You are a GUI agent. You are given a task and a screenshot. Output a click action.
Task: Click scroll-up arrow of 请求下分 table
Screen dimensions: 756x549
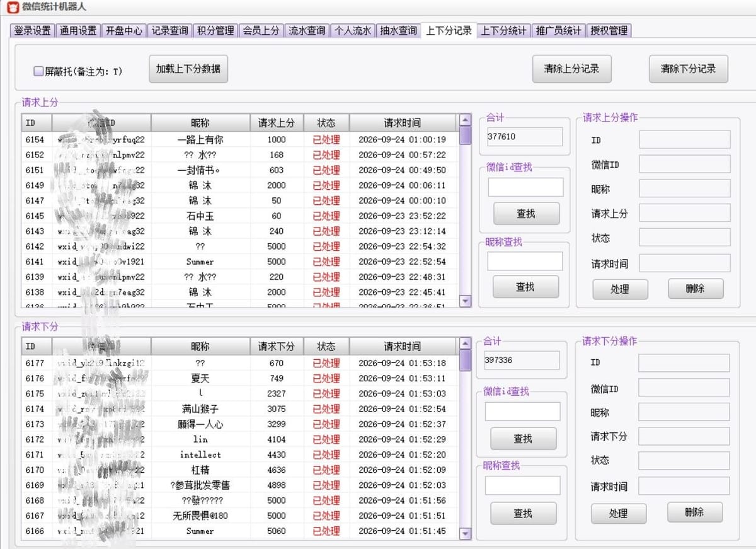click(x=466, y=344)
